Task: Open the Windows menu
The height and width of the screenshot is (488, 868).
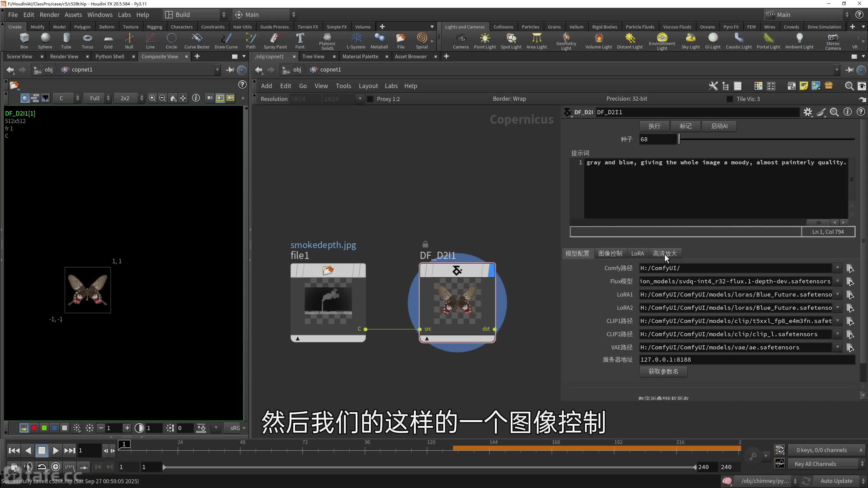Action: 100,15
